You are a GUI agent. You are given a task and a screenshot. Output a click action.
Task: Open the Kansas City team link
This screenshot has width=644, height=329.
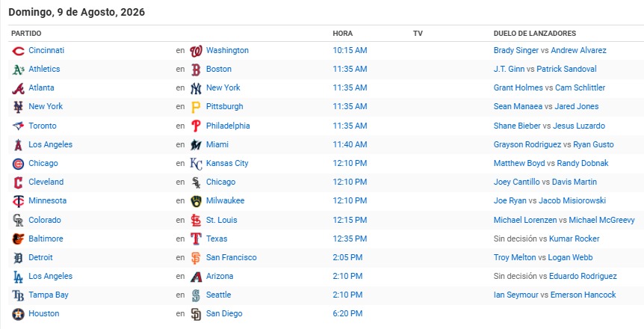click(227, 163)
